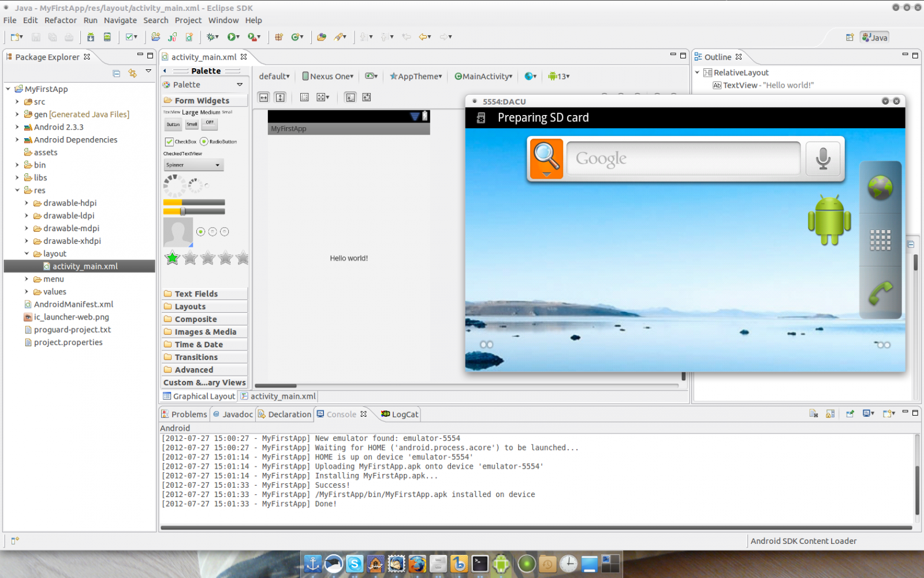
Task: Open the Refactor menu
Action: pyautogui.click(x=60, y=20)
